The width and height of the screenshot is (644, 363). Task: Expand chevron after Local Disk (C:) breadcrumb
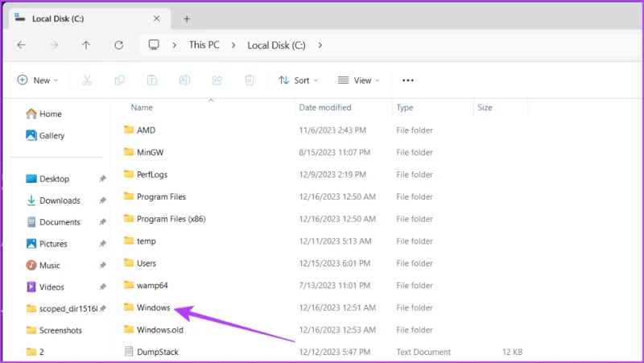coord(320,45)
